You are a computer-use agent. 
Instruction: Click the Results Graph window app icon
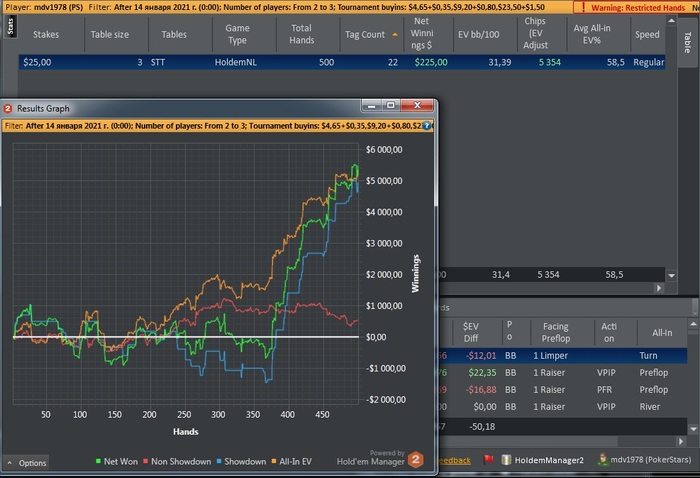[8, 108]
